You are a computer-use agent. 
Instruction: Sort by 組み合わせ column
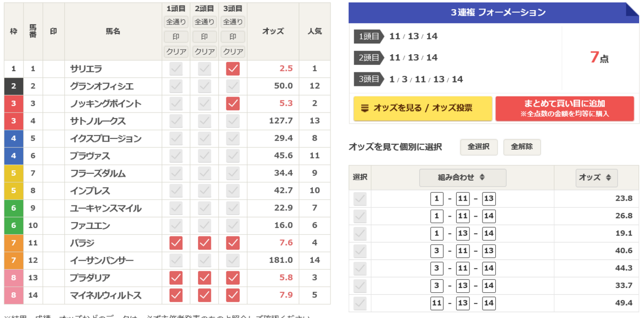click(x=463, y=178)
